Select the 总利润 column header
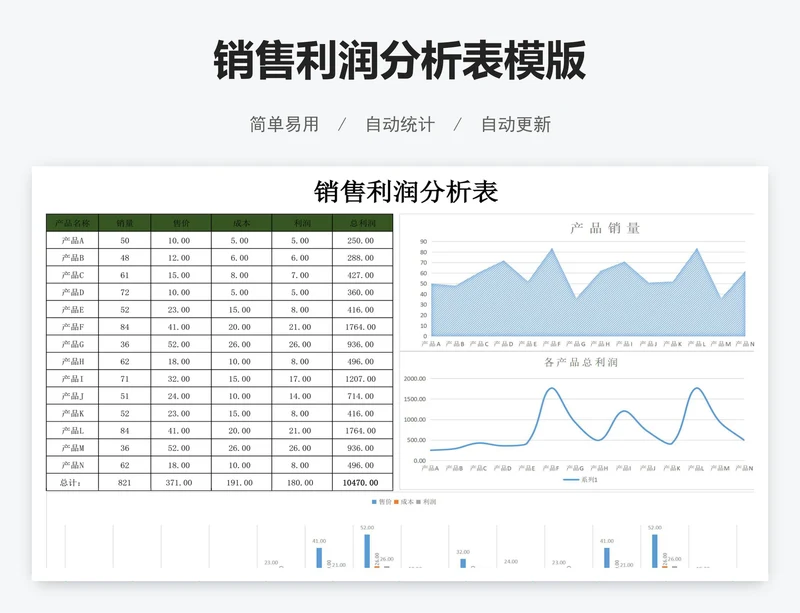This screenshot has width=800, height=613. pos(363,223)
